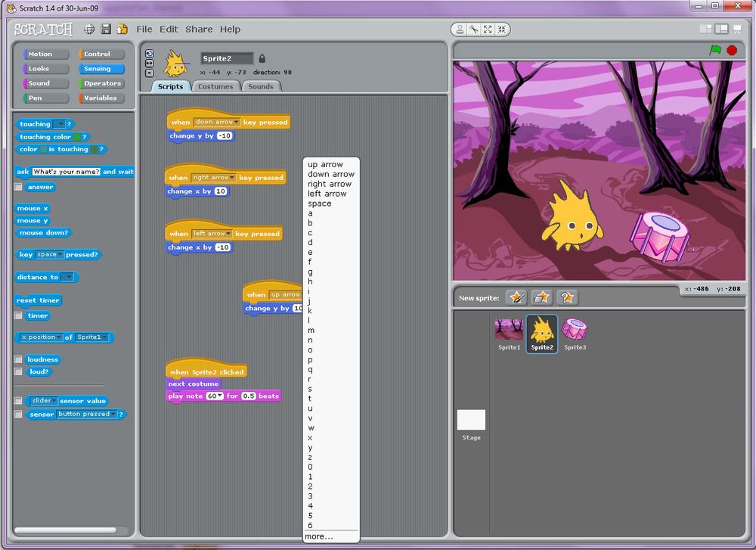The height and width of the screenshot is (550, 756).
Task: Open the Edit menu
Action: coord(169,29)
